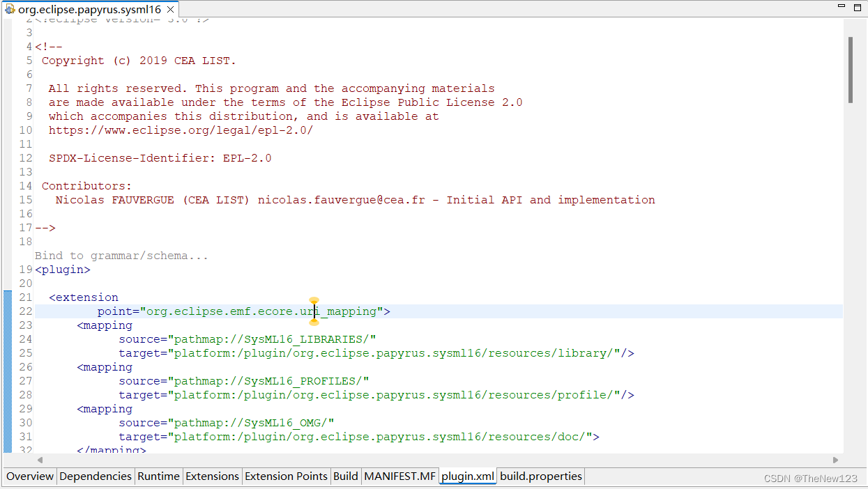Viewport: 868px width, 489px height.
Task: Click the lower yellow selection handle below line 22
Action: 314,322
